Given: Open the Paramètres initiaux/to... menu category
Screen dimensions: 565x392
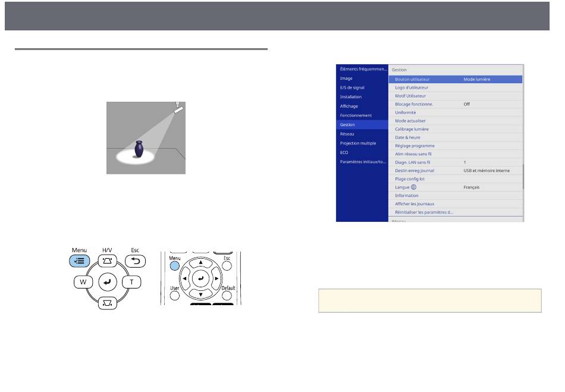Looking at the screenshot, I should click(x=363, y=162).
